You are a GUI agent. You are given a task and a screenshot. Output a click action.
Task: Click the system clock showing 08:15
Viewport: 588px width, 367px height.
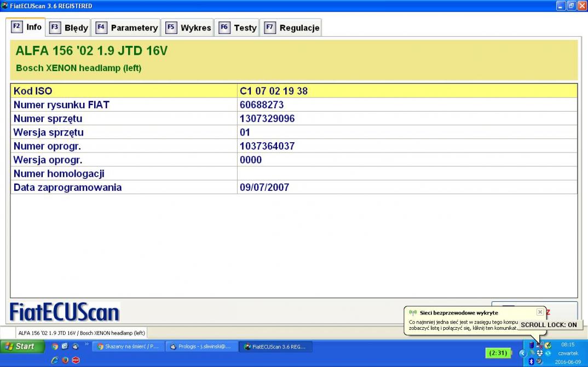[x=568, y=345]
